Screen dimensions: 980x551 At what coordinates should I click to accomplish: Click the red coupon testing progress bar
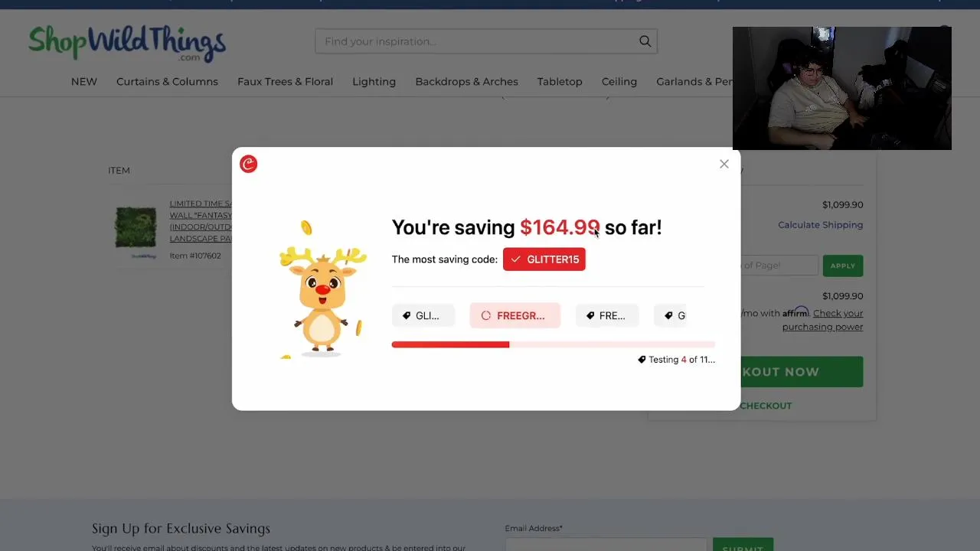click(553, 344)
